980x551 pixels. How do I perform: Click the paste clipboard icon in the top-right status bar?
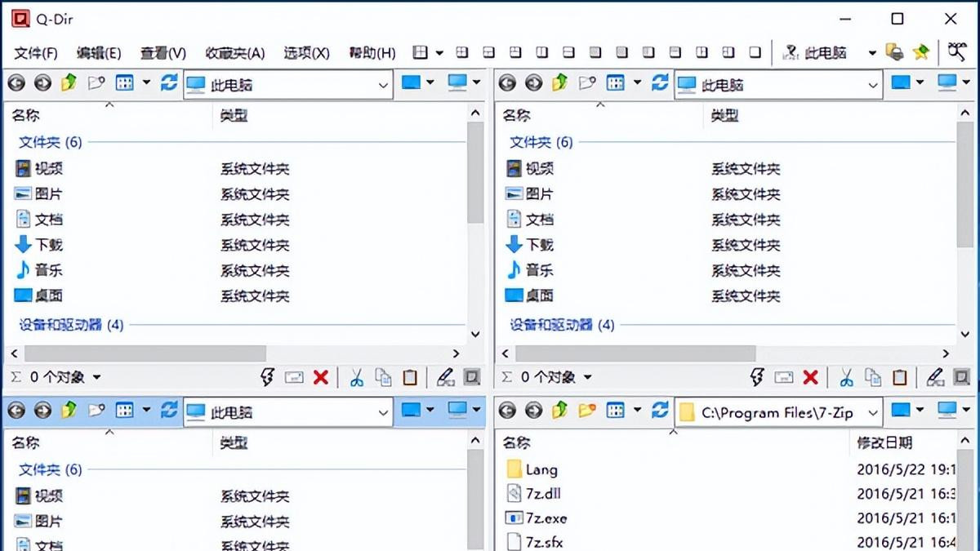click(899, 377)
